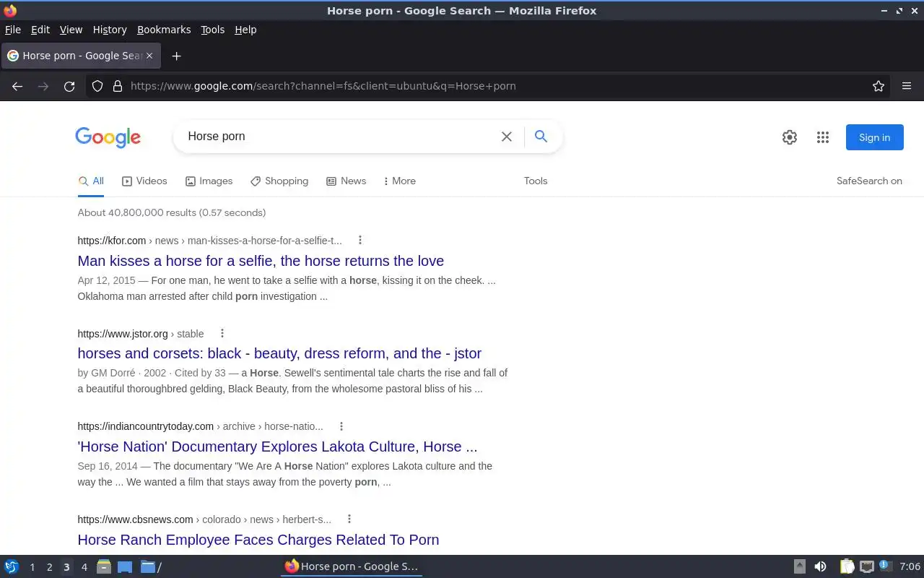The height and width of the screenshot is (578, 924).
Task: Open the SafeSearch on setting
Action: point(869,181)
